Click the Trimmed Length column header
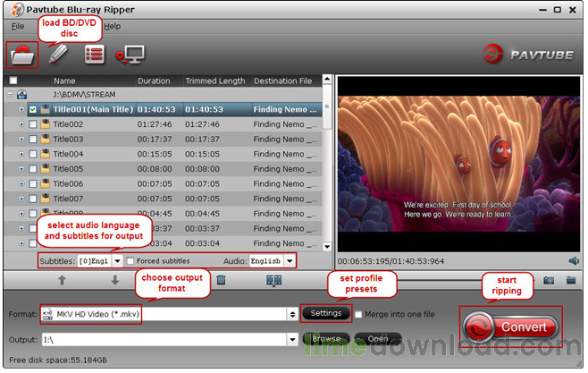 tap(214, 81)
